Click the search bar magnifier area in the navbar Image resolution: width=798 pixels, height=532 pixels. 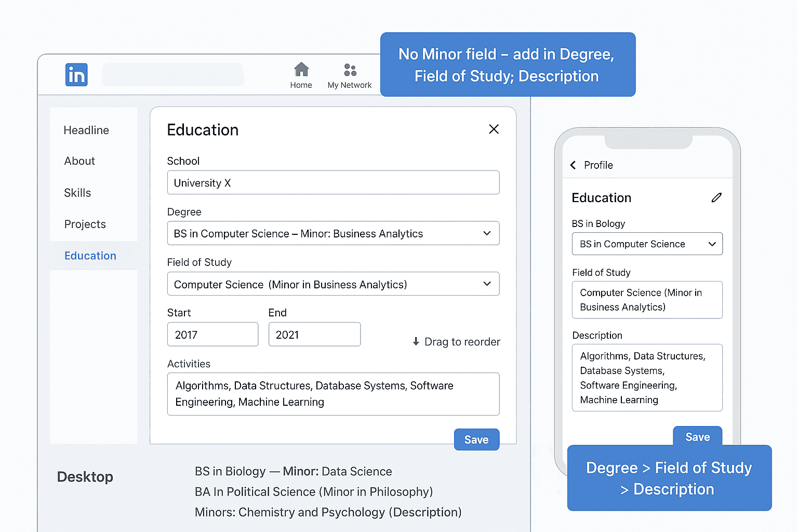pos(172,74)
